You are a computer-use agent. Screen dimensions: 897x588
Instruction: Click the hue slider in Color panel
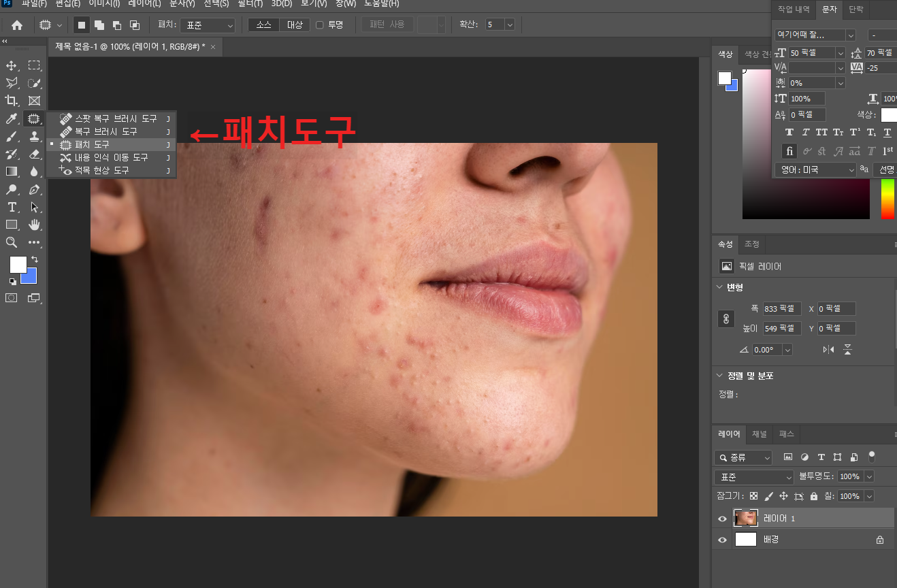[887, 199]
